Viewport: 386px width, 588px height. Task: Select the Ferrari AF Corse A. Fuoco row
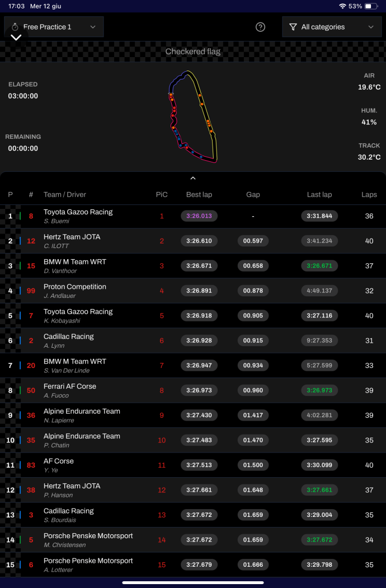point(193,390)
